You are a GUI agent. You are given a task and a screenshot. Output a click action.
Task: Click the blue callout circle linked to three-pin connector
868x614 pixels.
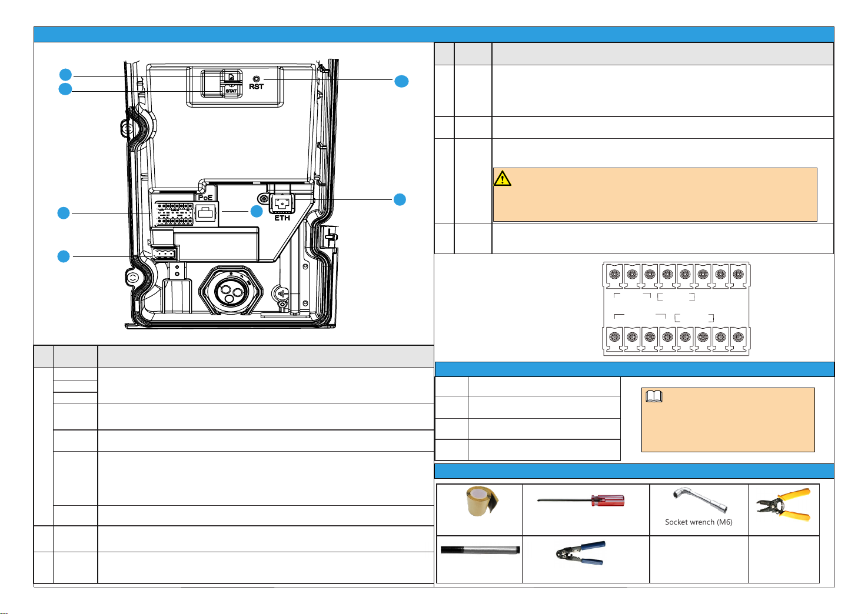tap(64, 256)
